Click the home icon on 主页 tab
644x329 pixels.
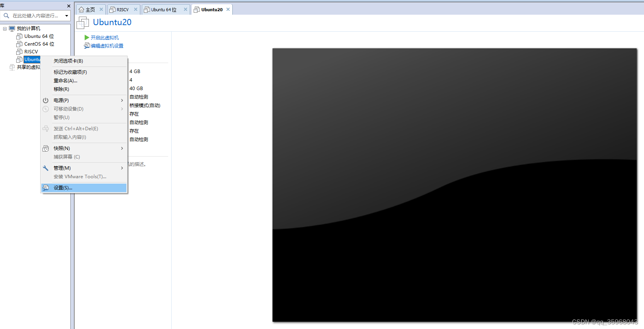click(81, 10)
